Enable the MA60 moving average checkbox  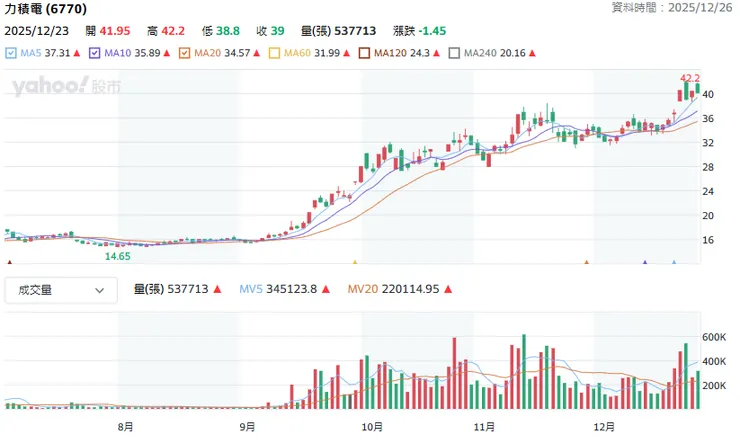pos(274,53)
